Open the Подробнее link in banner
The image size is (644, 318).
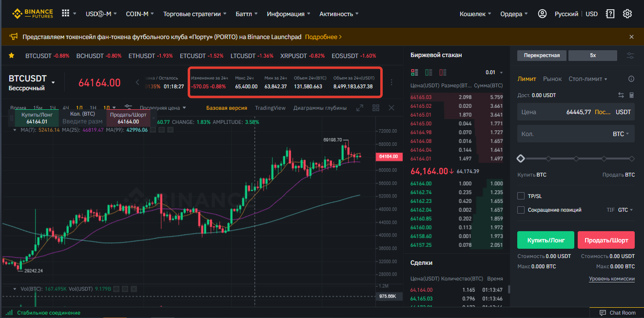coord(323,37)
